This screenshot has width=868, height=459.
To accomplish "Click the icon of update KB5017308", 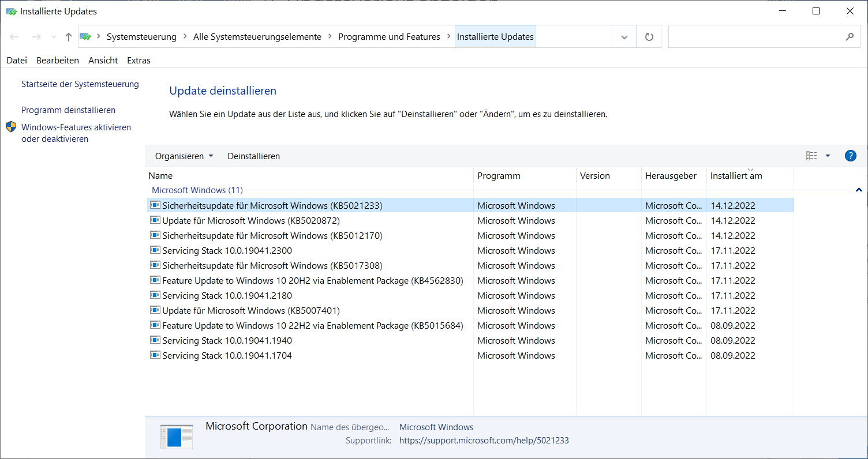I will click(155, 265).
